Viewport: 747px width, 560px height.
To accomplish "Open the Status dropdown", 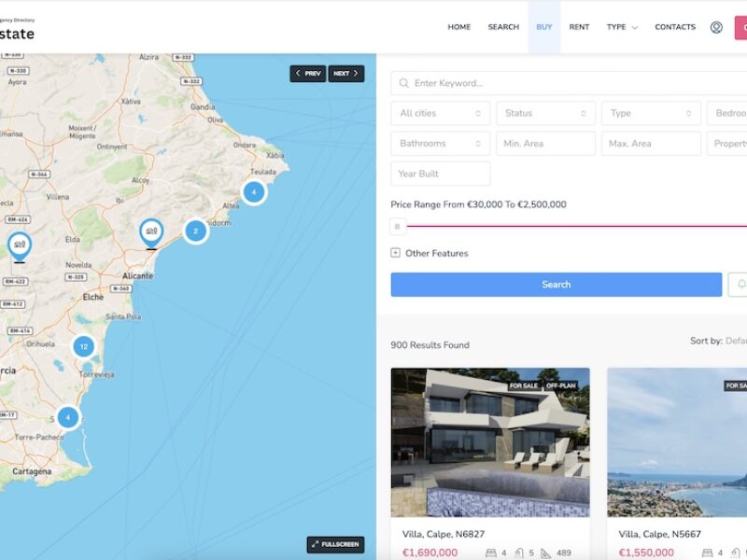I will (545, 113).
